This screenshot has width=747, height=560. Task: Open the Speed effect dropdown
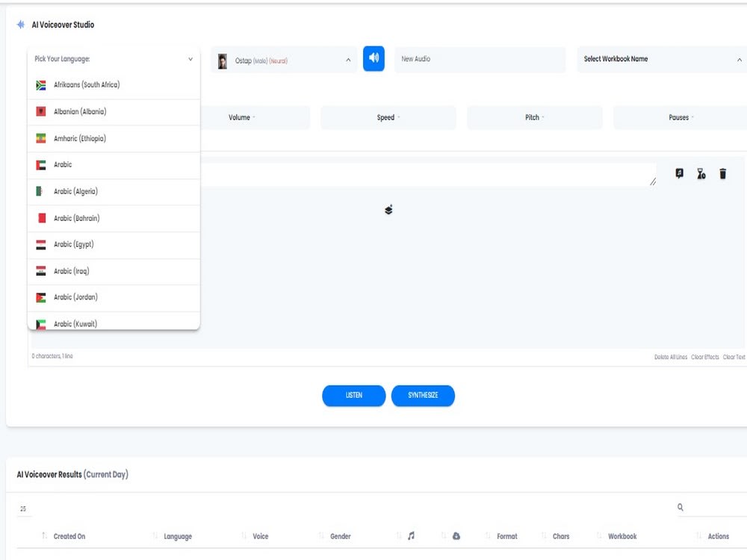(388, 117)
